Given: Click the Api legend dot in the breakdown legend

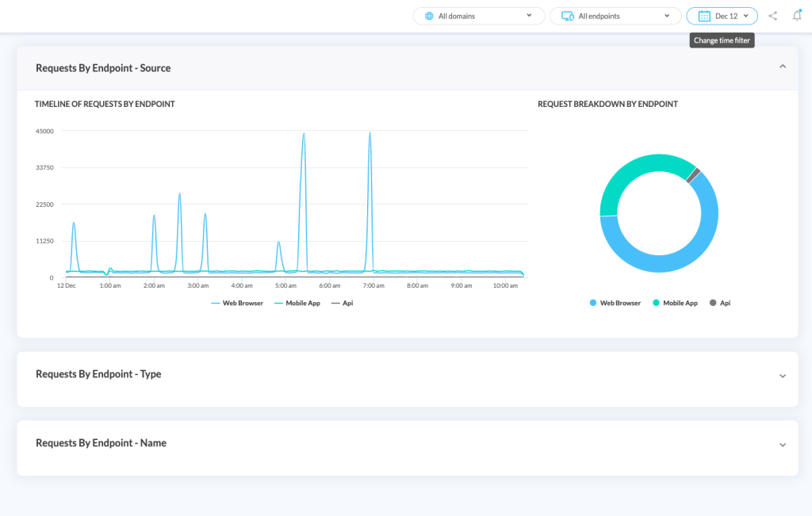Looking at the screenshot, I should pos(712,302).
